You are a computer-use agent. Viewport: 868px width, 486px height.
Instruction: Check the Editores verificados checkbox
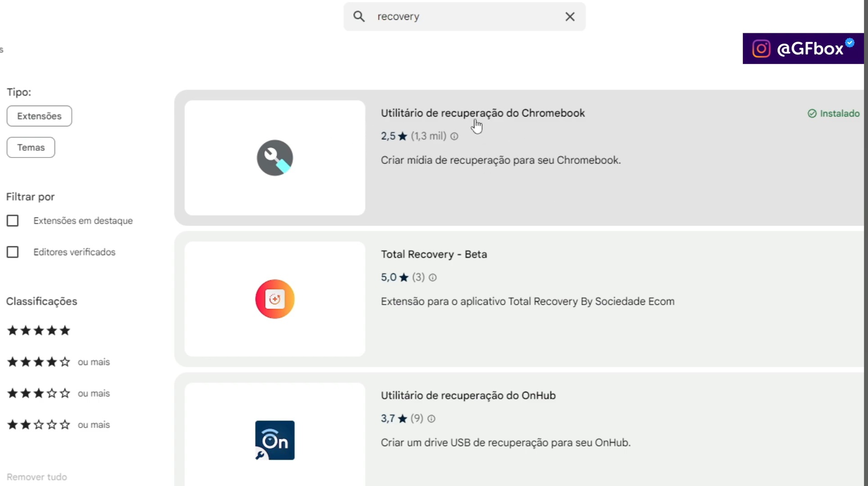pos(13,252)
